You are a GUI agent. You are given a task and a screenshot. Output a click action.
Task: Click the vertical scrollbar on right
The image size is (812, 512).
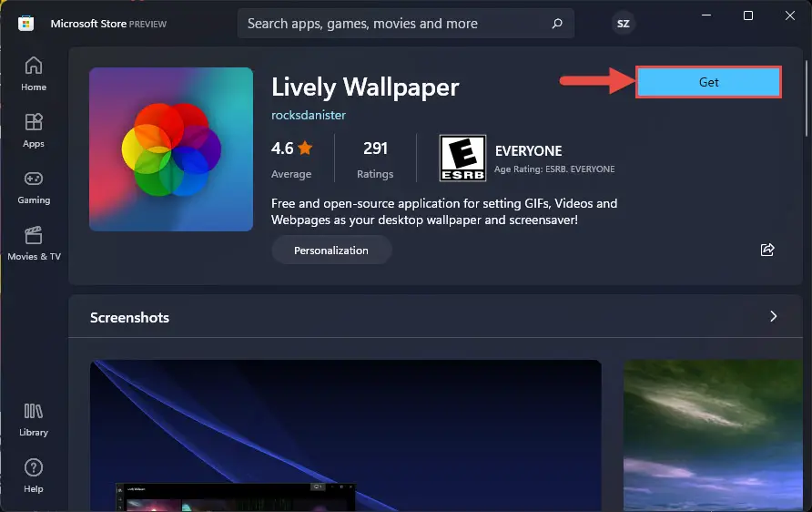point(807,98)
